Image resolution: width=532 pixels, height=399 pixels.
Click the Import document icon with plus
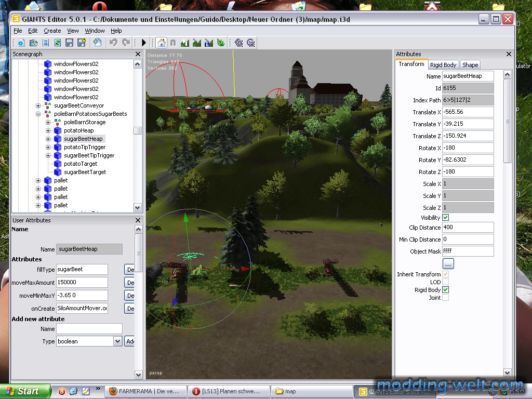[97, 43]
